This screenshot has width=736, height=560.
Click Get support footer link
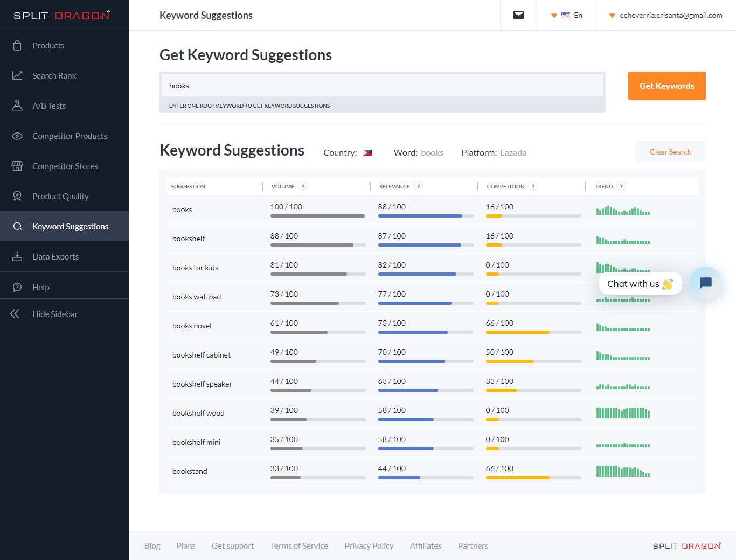tap(233, 545)
